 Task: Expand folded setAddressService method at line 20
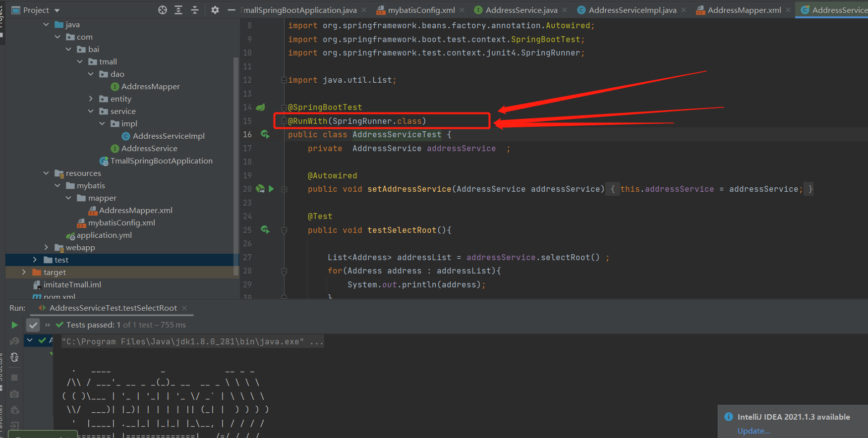pyautogui.click(x=284, y=189)
